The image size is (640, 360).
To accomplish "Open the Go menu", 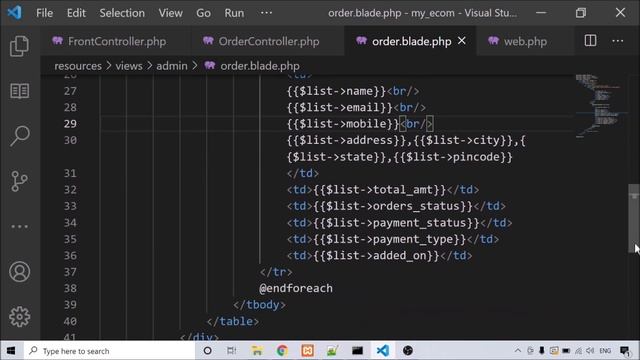I will (x=203, y=13).
